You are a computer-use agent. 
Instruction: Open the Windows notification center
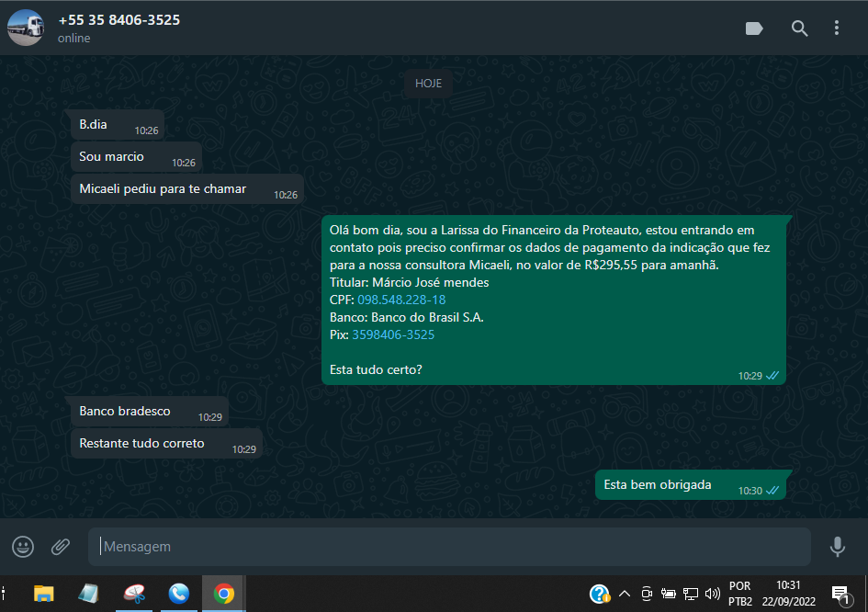click(x=840, y=594)
